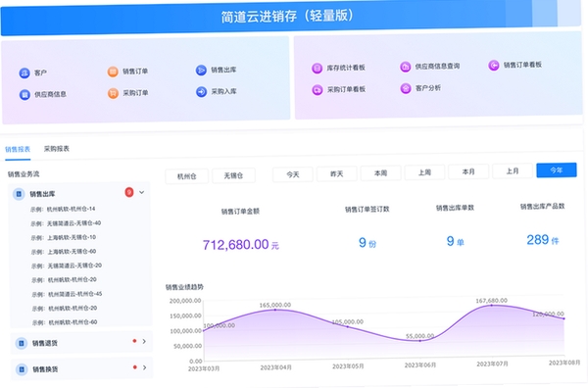Click the 9 份 signed orders value
Screen dimensions: 588x388
click(x=367, y=243)
